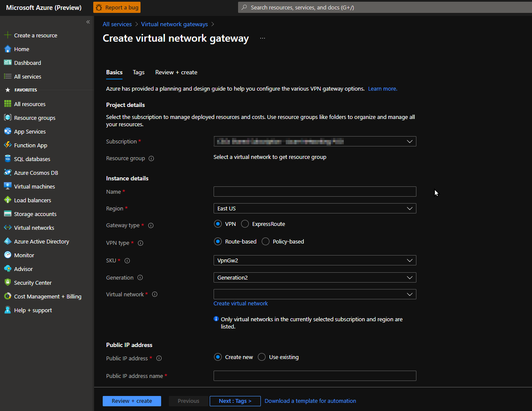Click Download a template for automation
The image size is (532, 411).
pos(310,401)
